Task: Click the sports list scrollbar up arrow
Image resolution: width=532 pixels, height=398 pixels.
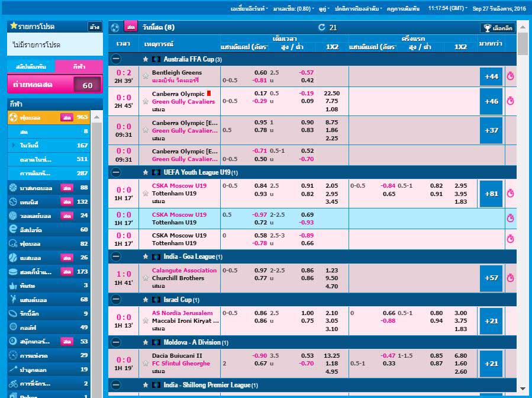Action: pos(96,117)
